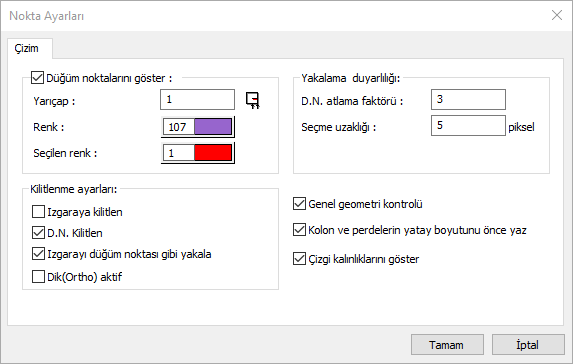Close the Nokta Ayarları dialog

pos(557,15)
